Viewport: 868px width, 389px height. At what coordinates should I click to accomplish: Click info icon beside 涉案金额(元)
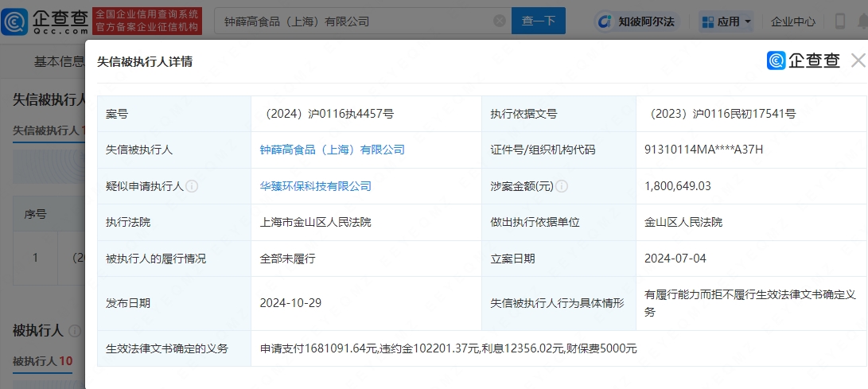(x=562, y=186)
